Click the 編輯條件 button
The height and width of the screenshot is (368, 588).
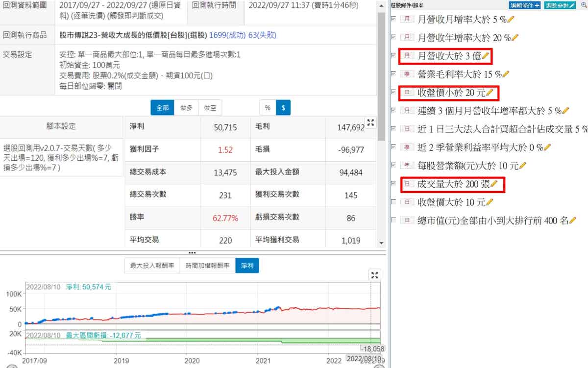click(x=525, y=5)
